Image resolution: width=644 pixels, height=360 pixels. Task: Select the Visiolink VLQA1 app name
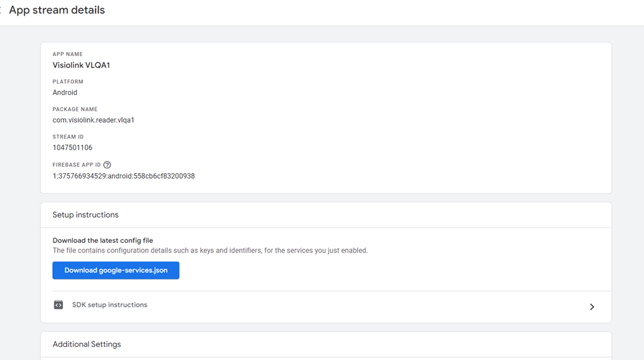click(82, 65)
